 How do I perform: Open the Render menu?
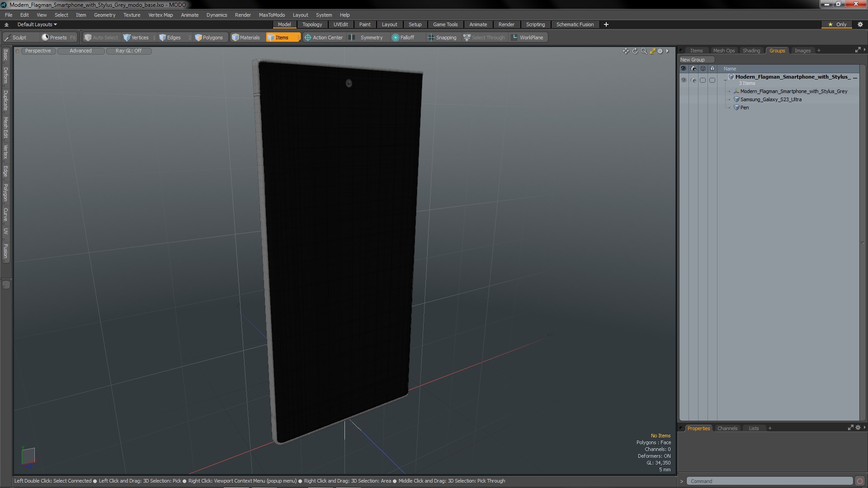[x=243, y=14]
